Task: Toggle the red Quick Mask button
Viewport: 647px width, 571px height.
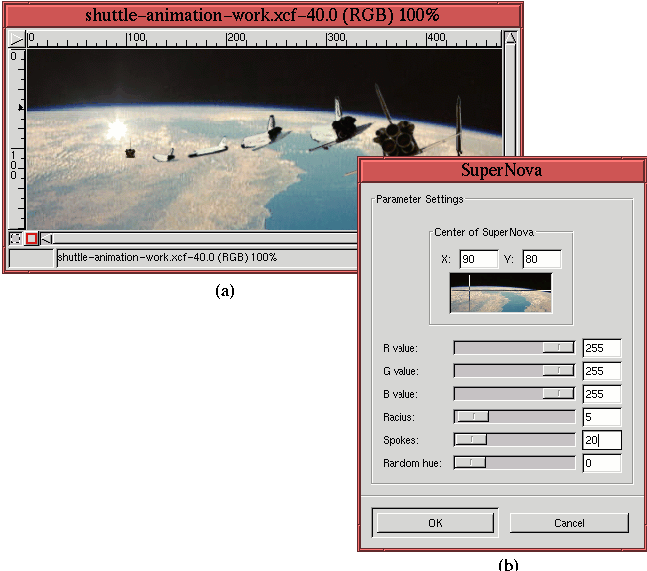Action: [31, 238]
